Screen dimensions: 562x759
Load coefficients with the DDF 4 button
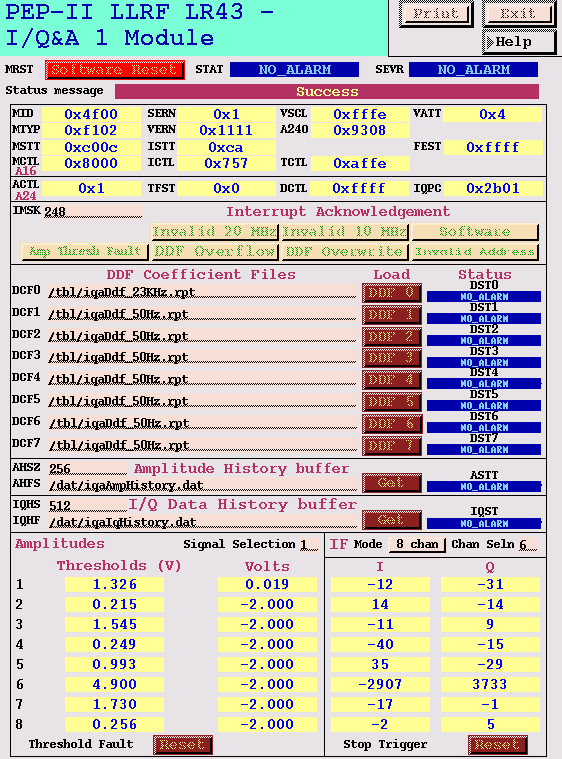(392, 380)
